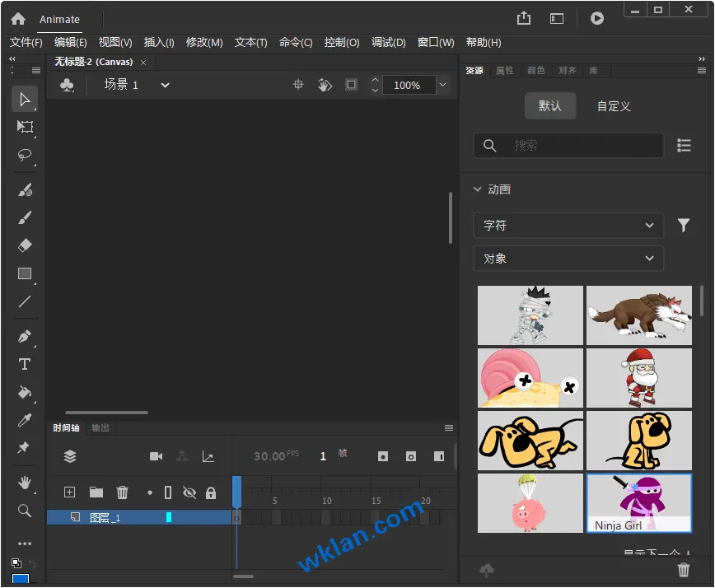715x588 pixels.
Task: Toggle outline display for all layers
Action: tap(168, 492)
